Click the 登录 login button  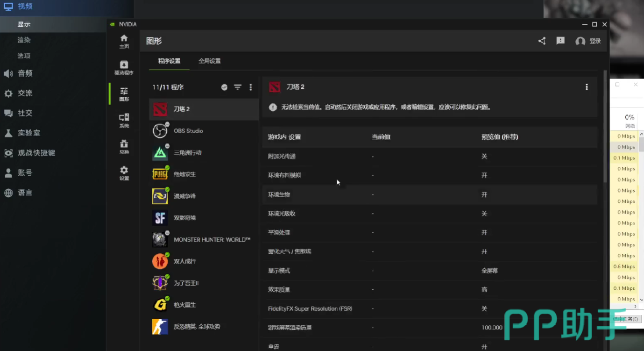point(588,41)
